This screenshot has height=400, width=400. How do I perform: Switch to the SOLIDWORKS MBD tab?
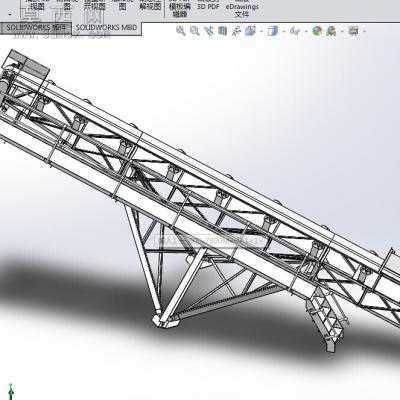pos(107,28)
